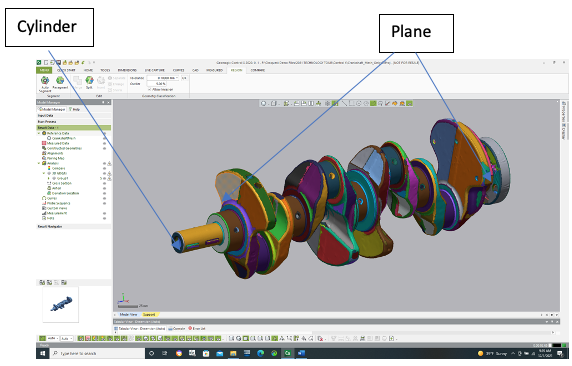
Task: Open Microsoft Edge from the taskbar
Action: click(x=260, y=353)
